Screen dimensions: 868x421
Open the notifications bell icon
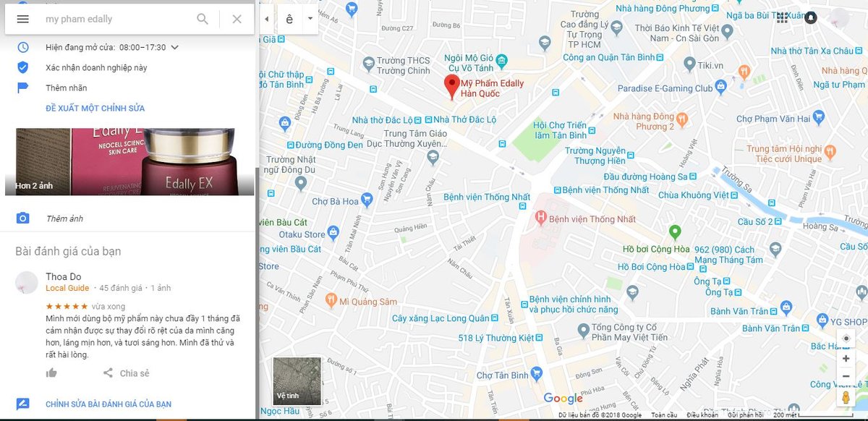tap(811, 18)
